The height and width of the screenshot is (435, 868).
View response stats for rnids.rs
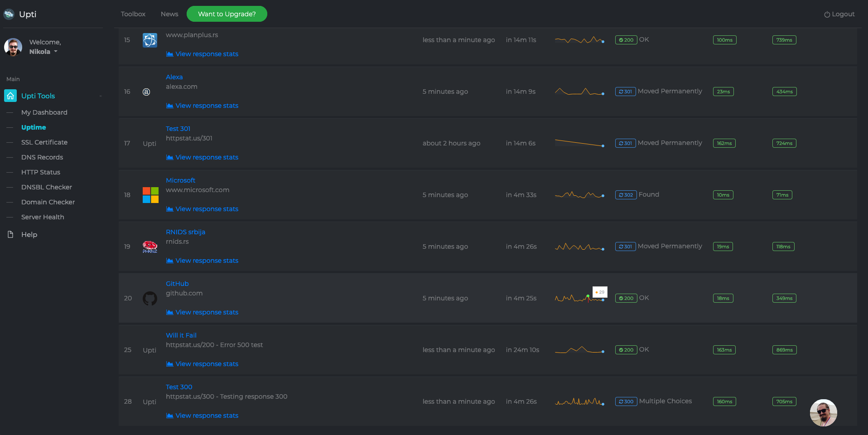202,261
